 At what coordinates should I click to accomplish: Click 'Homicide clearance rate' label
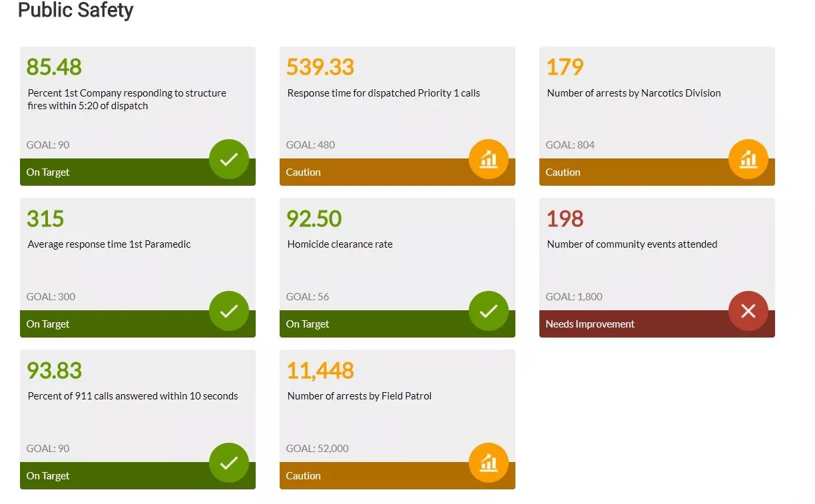340,244
